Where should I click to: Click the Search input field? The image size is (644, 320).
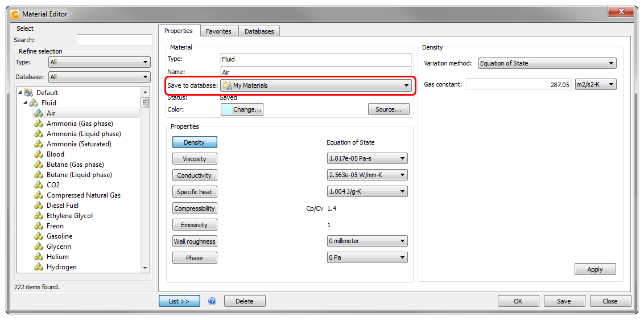point(114,40)
